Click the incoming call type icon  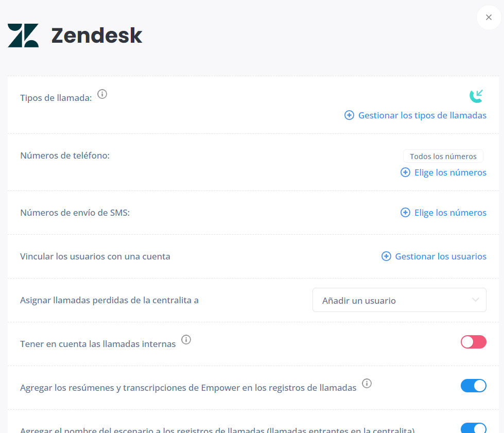(x=476, y=96)
